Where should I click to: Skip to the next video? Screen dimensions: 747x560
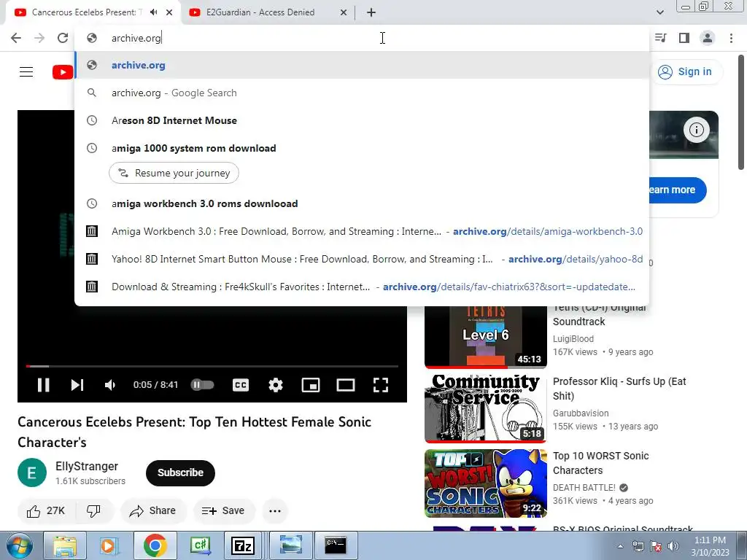[x=77, y=385]
